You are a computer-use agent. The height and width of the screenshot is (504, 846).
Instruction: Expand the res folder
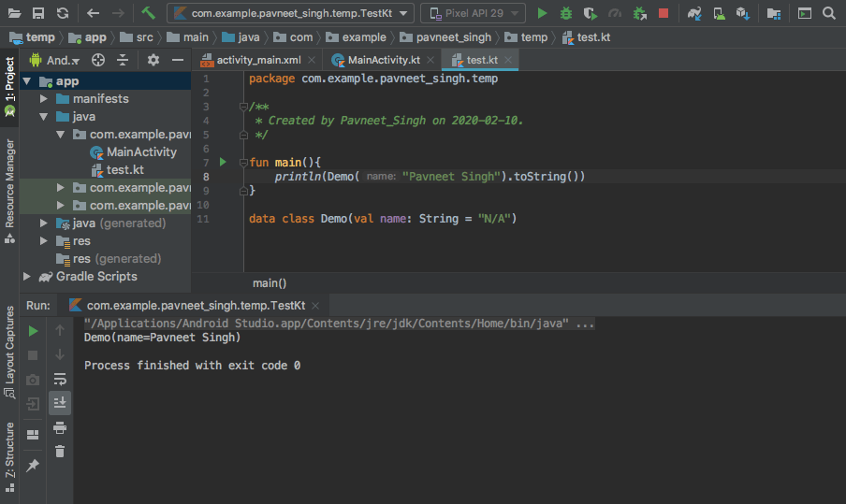tap(44, 241)
